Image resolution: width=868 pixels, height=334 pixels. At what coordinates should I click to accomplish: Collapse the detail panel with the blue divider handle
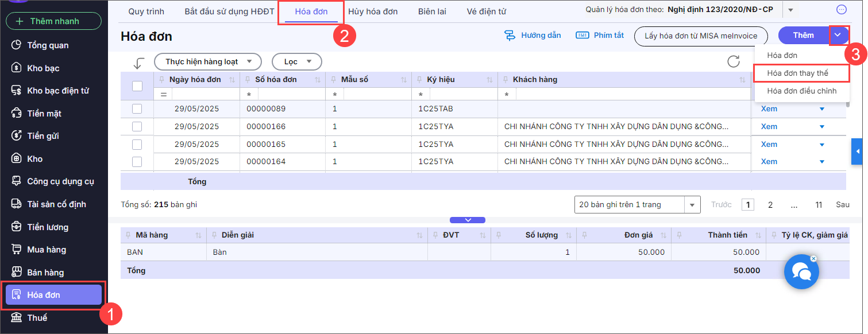[x=468, y=220]
